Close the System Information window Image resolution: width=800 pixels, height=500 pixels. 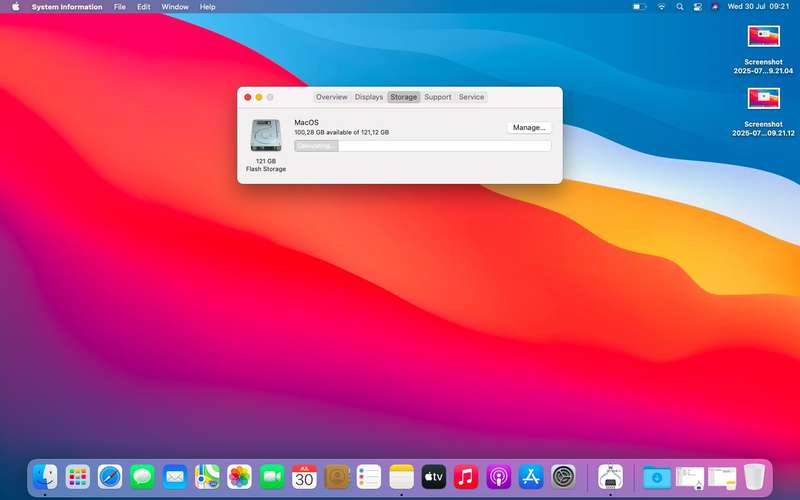248,97
